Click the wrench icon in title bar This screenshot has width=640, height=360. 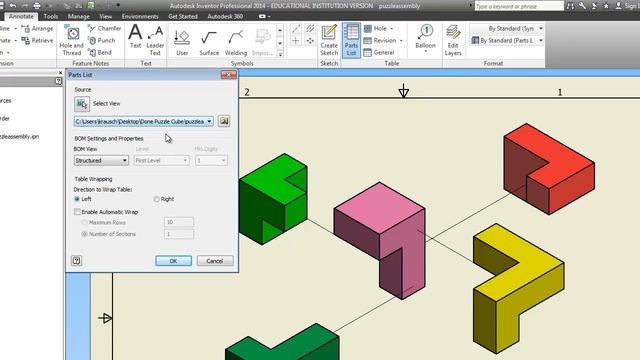[x=582, y=6]
